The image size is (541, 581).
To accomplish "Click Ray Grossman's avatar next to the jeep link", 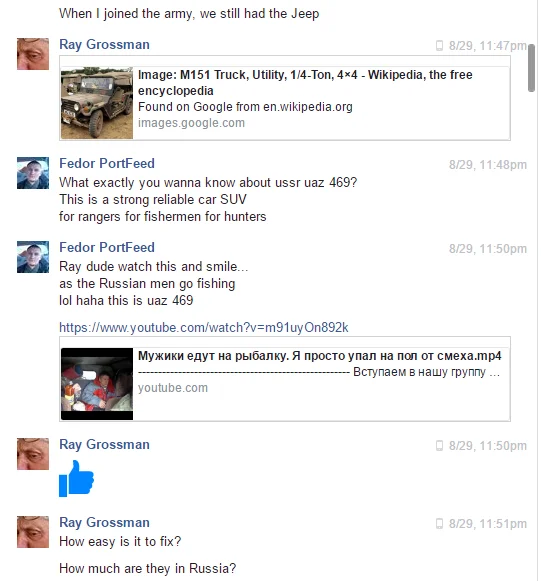I will click(33, 54).
